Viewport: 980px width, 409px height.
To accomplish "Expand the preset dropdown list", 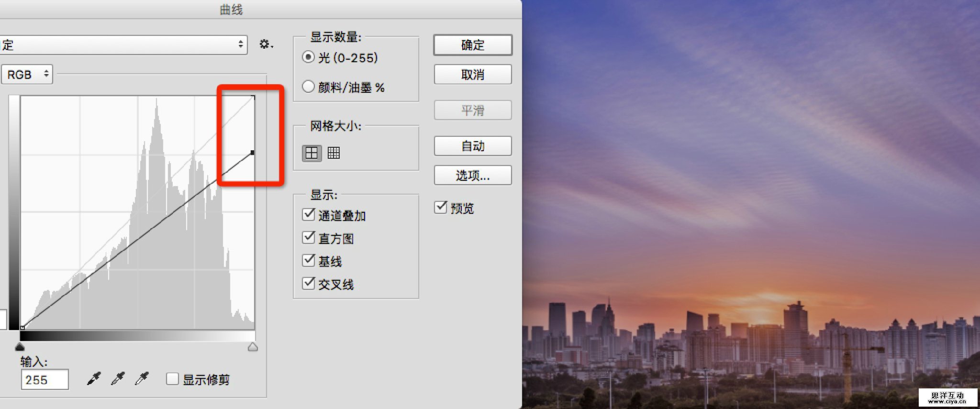I will (x=123, y=45).
